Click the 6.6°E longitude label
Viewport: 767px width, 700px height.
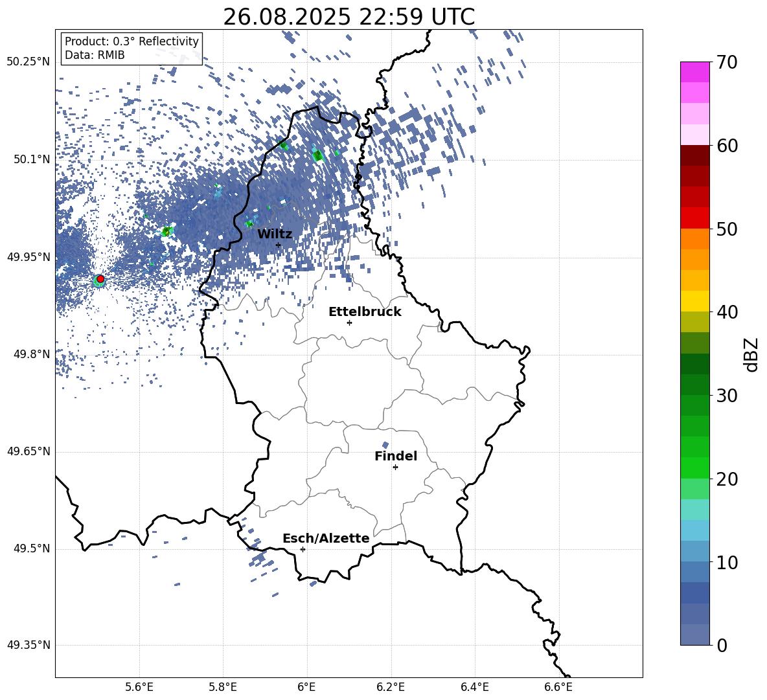pos(558,688)
